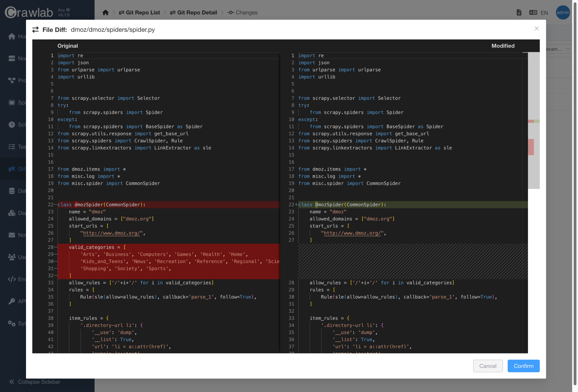
Task: Open the Schedules clock icon in sidebar
Action: coord(12,125)
